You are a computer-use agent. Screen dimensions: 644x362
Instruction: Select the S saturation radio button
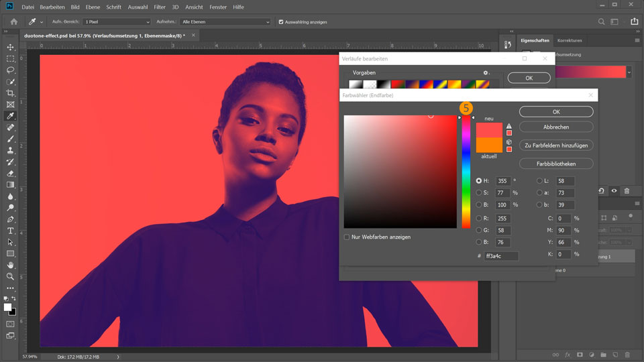point(478,192)
